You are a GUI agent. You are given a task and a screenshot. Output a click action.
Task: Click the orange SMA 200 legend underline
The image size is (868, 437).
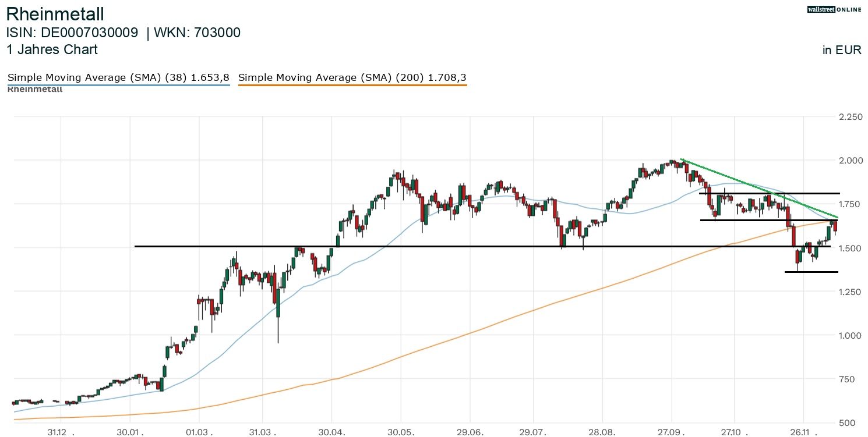pos(352,86)
